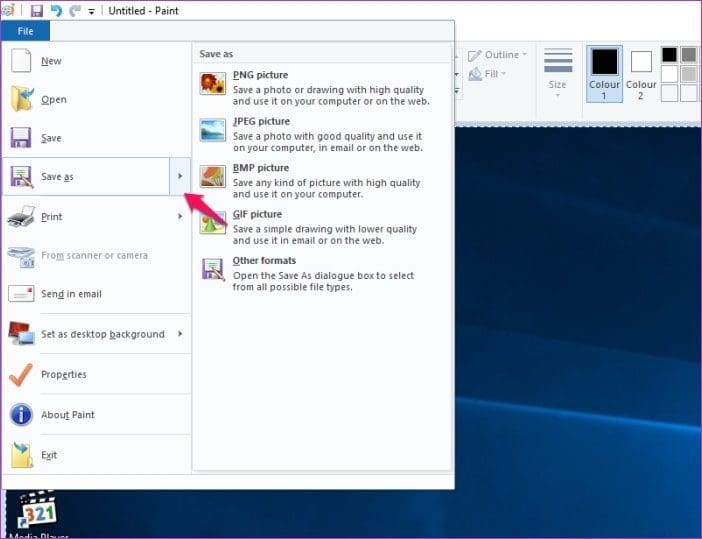Click the quick access Save icon in title bar
The width and height of the screenshot is (702, 539).
coord(37,11)
